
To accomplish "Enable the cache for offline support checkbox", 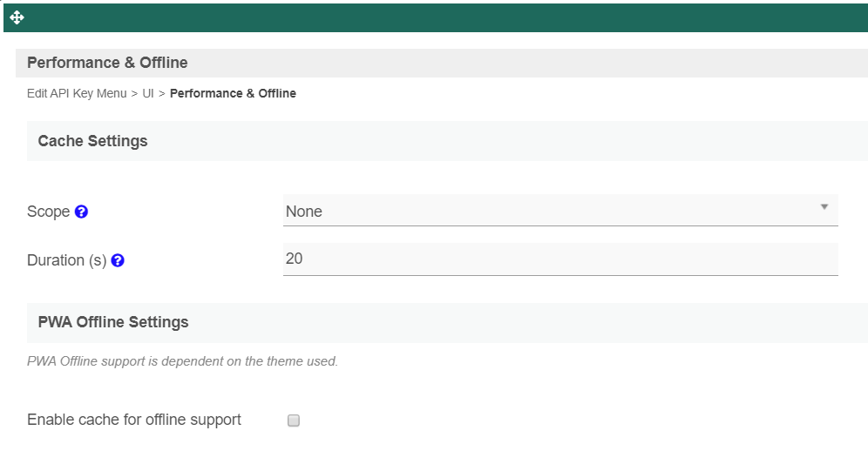I will point(294,421).
